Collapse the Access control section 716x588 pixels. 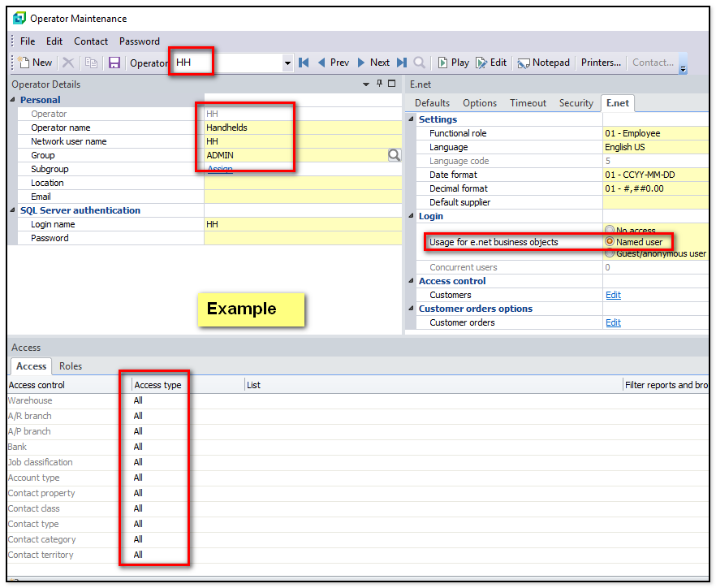(x=411, y=281)
